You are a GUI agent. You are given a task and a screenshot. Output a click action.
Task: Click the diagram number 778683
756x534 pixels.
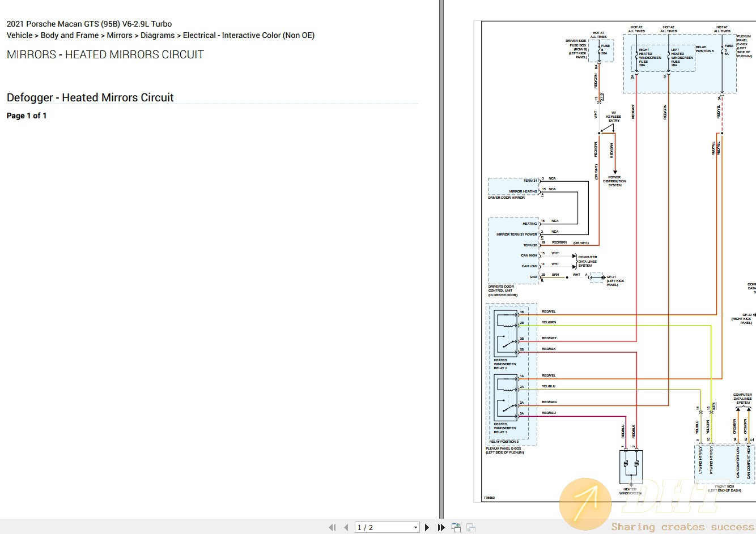tap(489, 498)
